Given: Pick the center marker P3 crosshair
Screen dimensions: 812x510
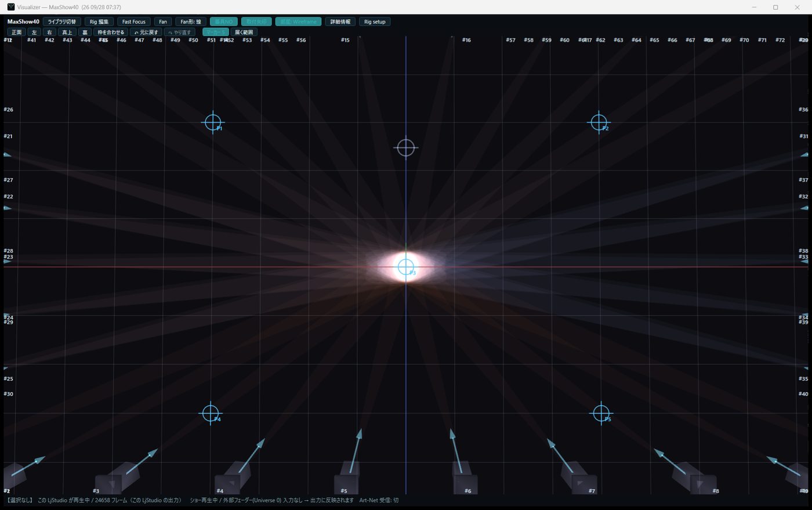Looking at the screenshot, I should click(x=406, y=267).
